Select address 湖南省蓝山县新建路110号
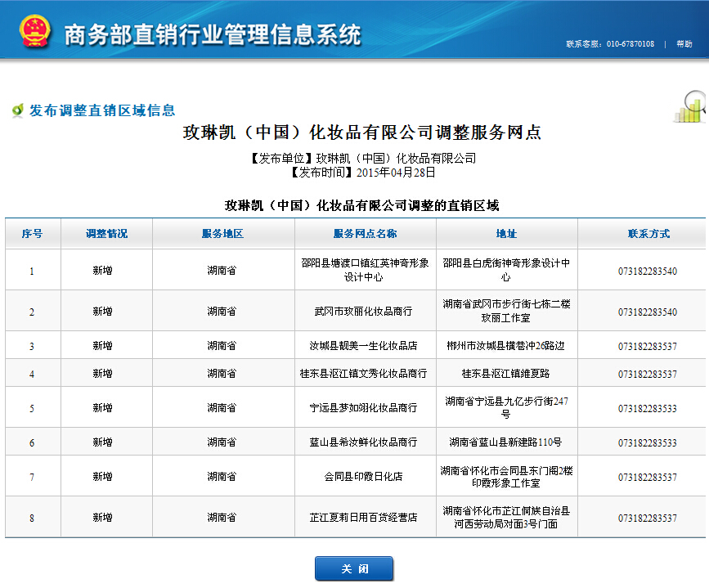 (506, 442)
